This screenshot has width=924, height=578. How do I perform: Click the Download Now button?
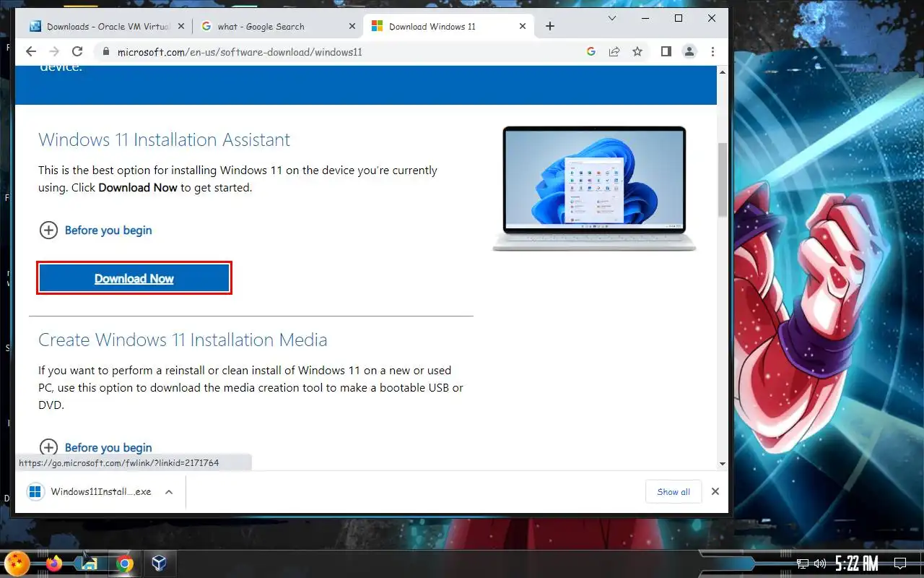tap(134, 279)
